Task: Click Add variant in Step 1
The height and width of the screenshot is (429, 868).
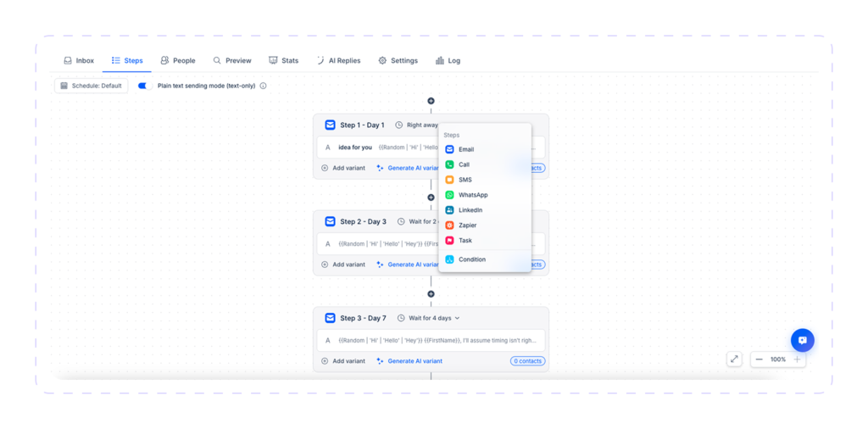Action: coord(343,168)
